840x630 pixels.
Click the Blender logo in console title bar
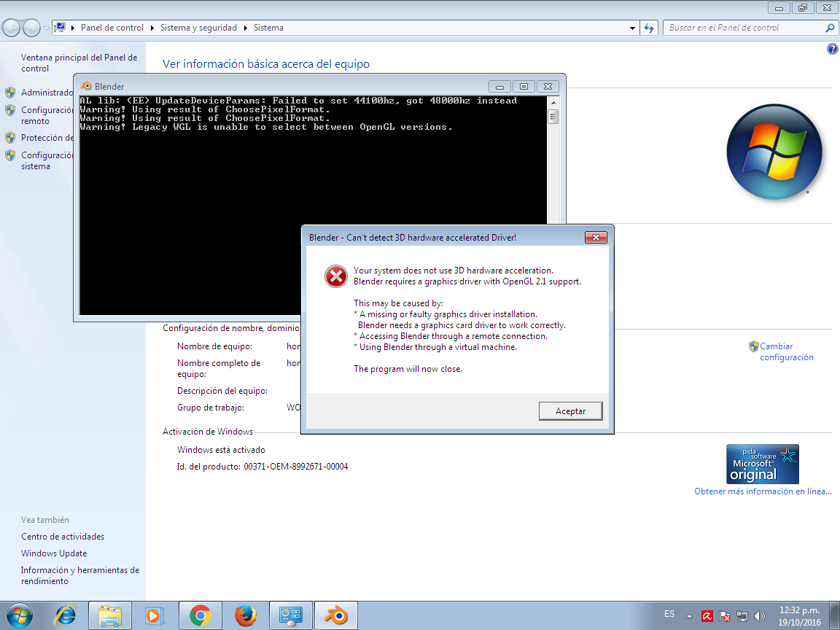(x=86, y=86)
